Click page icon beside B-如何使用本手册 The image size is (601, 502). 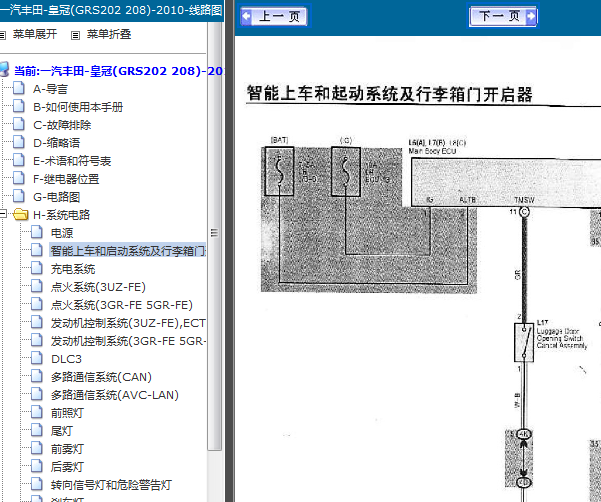(x=19, y=106)
